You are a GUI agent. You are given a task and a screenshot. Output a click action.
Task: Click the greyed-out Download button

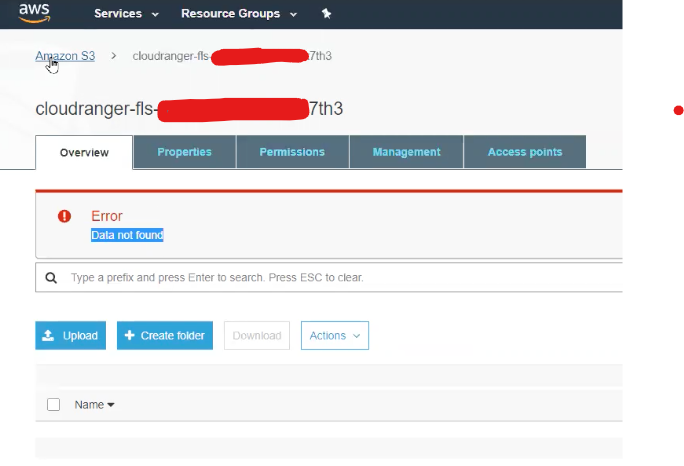pos(257,336)
